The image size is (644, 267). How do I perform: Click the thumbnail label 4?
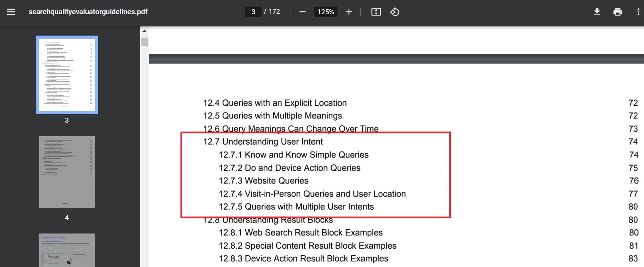coord(67,218)
